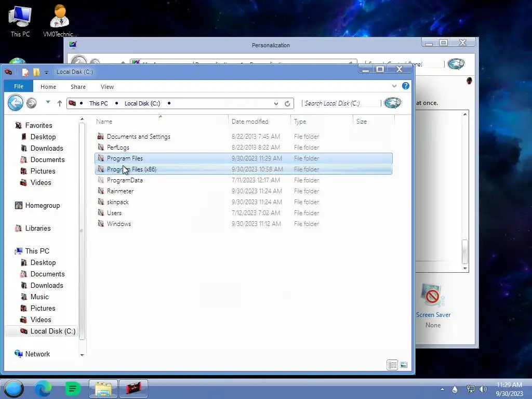Expand the address bar history dropdown

pos(276,103)
